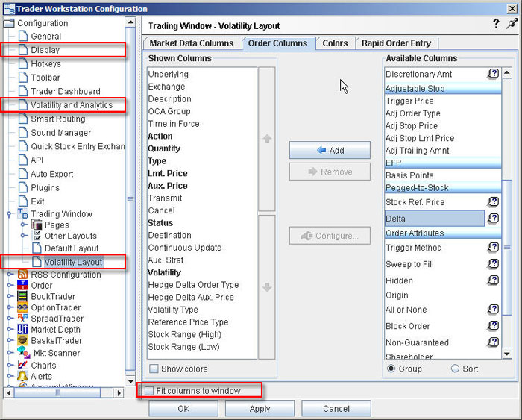522x420 pixels.
Task: Click the Available Columns vertical scrollbar thumb
Action: coord(507,247)
